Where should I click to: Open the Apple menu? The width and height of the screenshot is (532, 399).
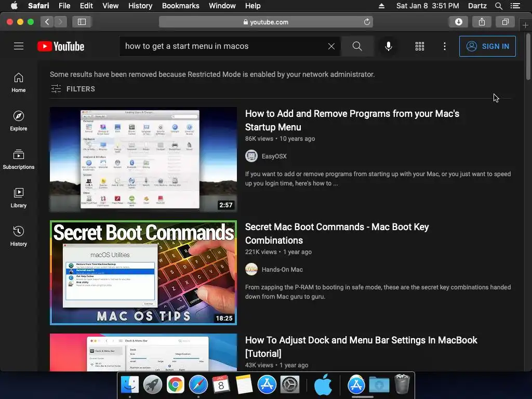[x=14, y=6]
